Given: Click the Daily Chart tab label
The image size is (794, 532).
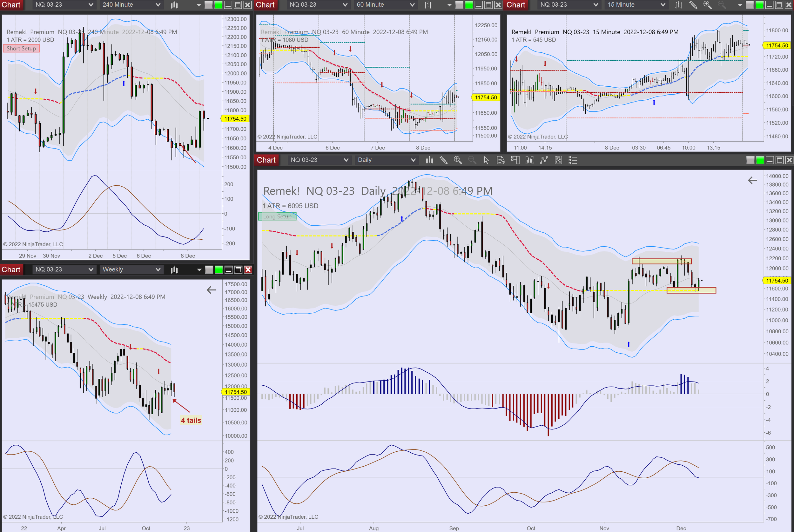Looking at the screenshot, I should 266,160.
